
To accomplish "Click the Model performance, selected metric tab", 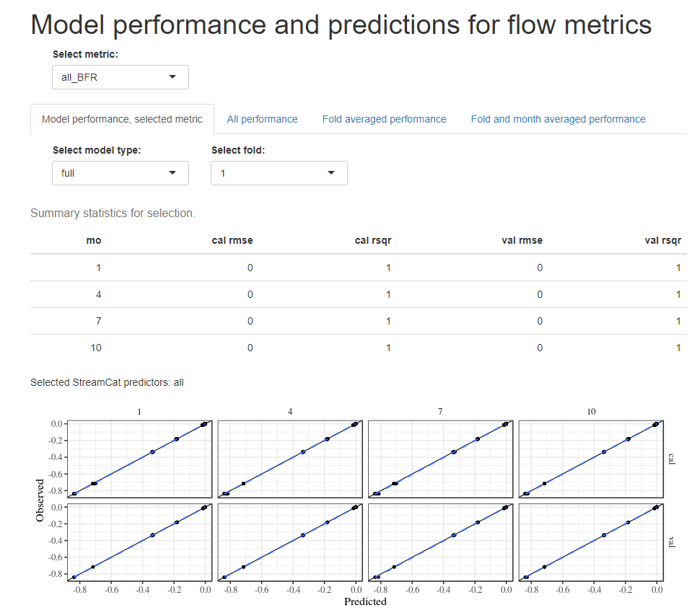I will 122,118.
